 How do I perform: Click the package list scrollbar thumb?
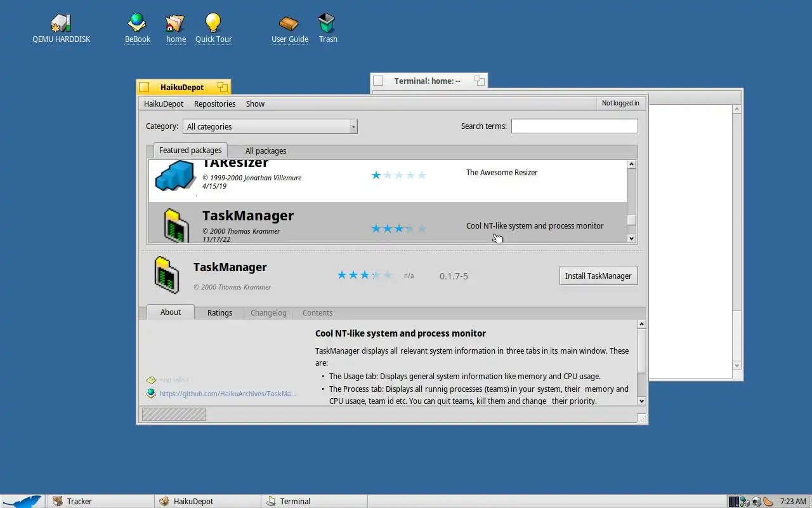pos(631,220)
